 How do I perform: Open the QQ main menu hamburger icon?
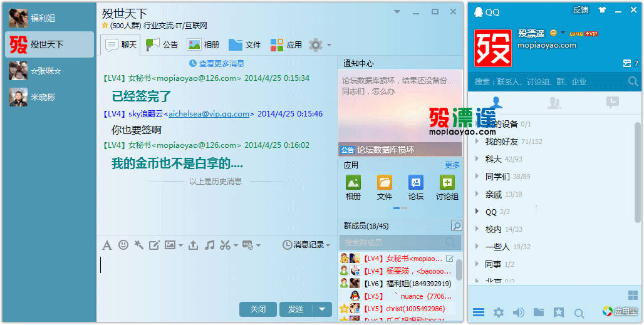pyautogui.click(x=479, y=312)
